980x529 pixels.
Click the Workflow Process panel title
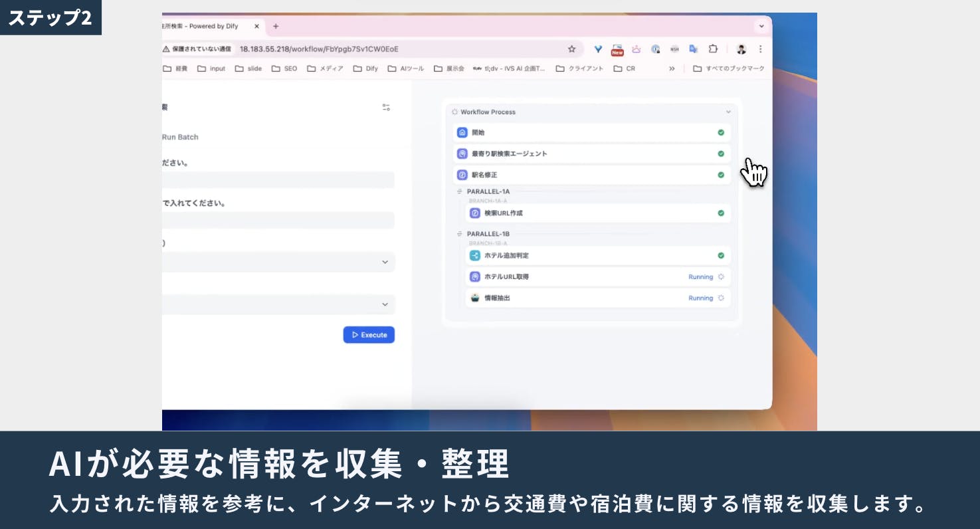488,112
